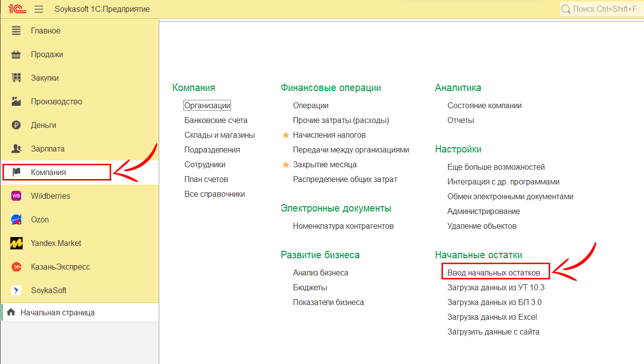This screenshot has width=644, height=364.
Task: Open Удаление объектов link
Action: pyautogui.click(x=482, y=226)
